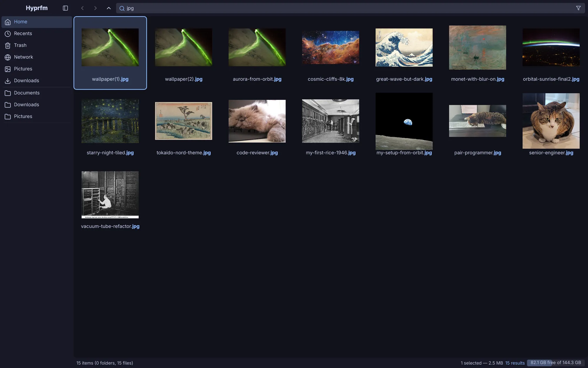Open the Home sidebar entry
Screen dimensions: 588x368
37,22
